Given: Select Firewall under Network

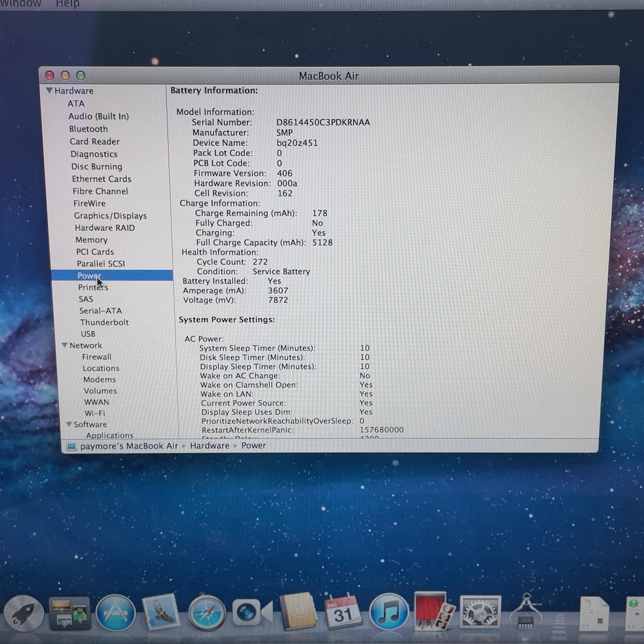Looking at the screenshot, I should 97,357.
